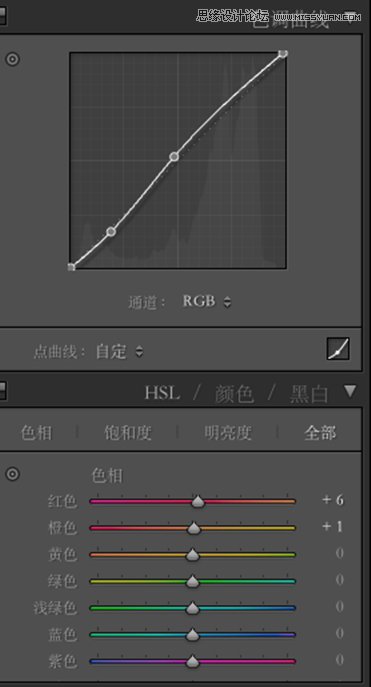Toggle the HSL panel on/off switch
Viewport: 371px width, 687px height.
pos(2,391)
